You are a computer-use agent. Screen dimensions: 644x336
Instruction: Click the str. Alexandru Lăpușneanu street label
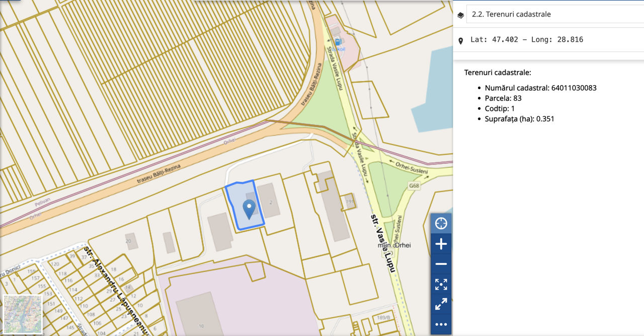(116, 291)
